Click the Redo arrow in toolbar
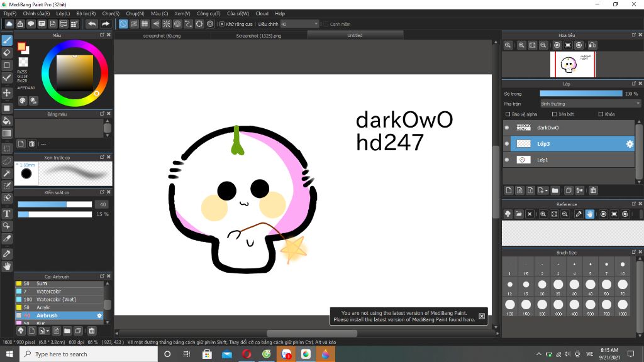 pos(106,25)
